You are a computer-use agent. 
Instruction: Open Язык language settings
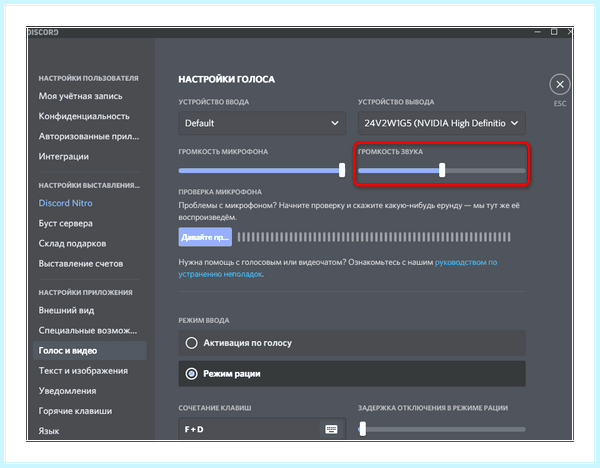pos(49,431)
